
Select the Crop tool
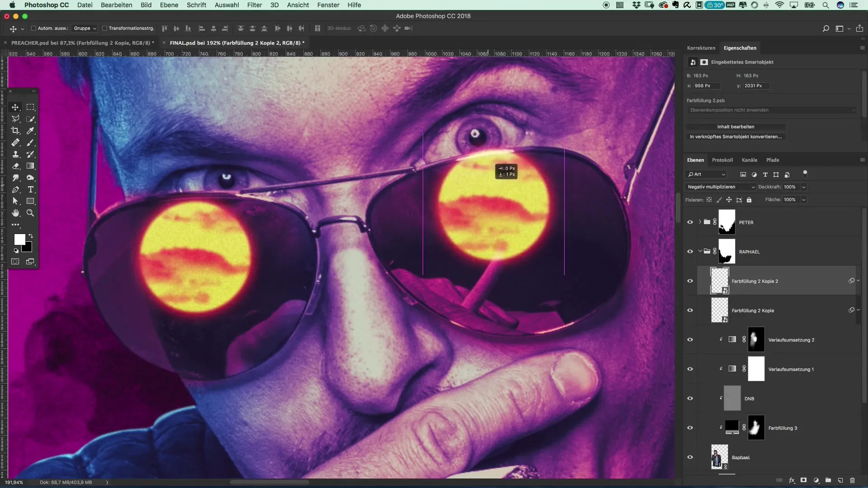(x=15, y=131)
